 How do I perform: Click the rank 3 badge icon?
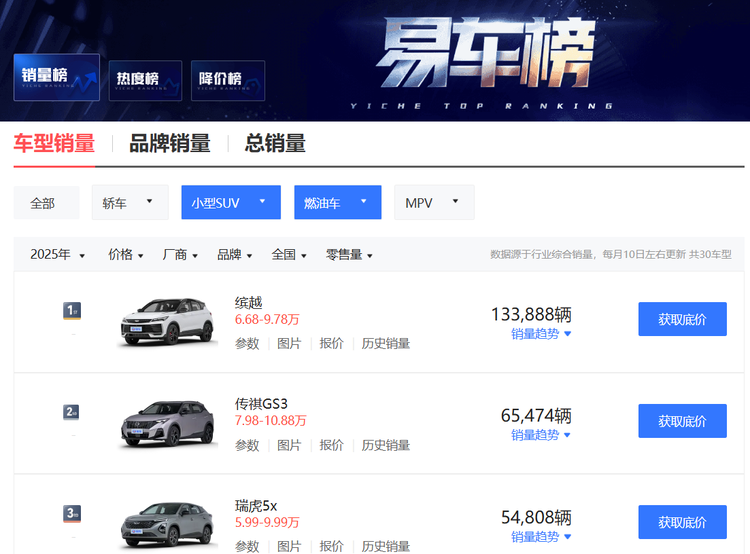point(71,514)
